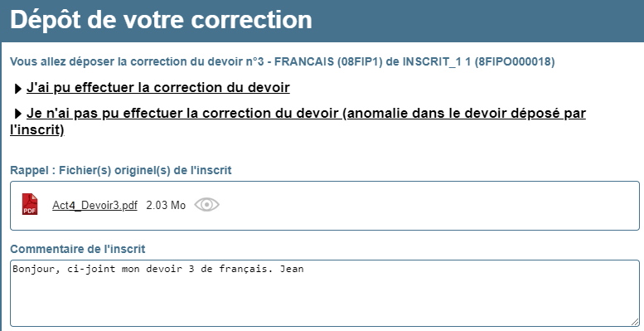
Task: Open the Act4_Devoir3.pdf file link
Action: pyautogui.click(x=94, y=205)
